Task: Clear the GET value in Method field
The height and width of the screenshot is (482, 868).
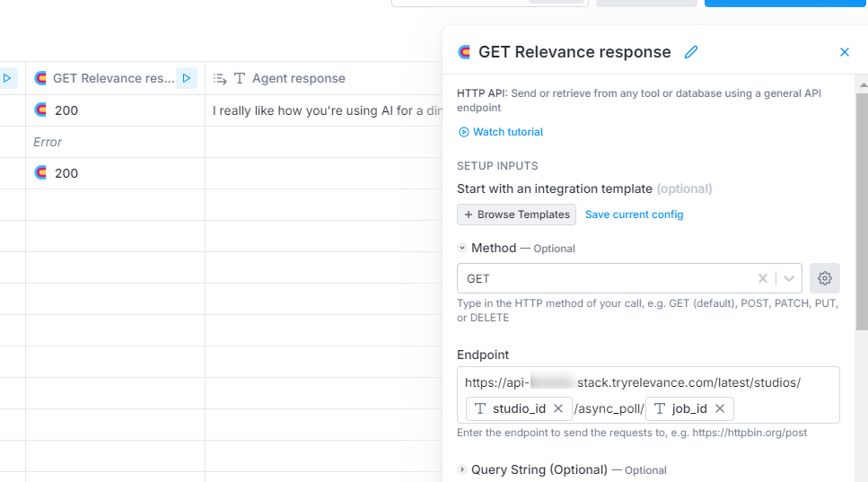Action: click(762, 278)
